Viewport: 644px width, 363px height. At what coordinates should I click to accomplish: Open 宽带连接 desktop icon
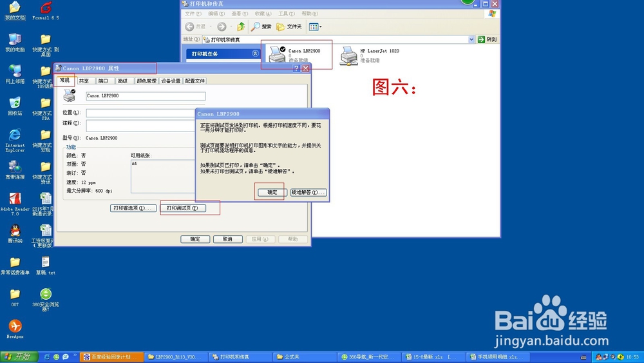pos(15,170)
